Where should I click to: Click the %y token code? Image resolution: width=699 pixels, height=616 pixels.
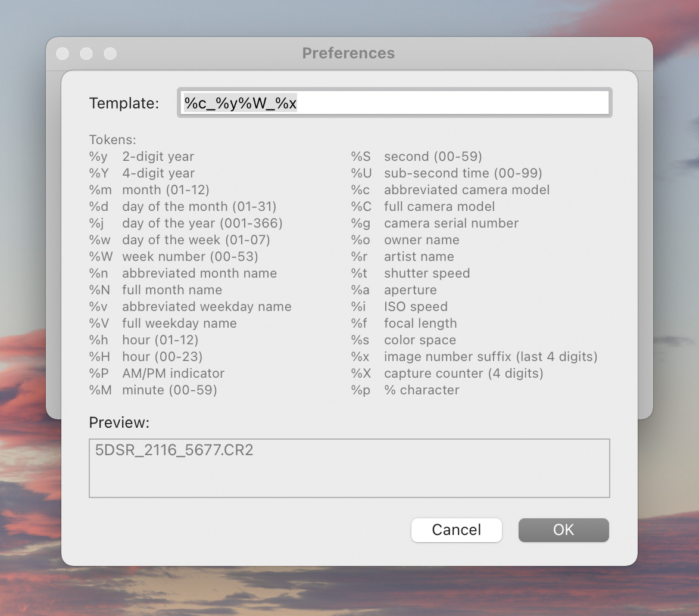pos(98,157)
